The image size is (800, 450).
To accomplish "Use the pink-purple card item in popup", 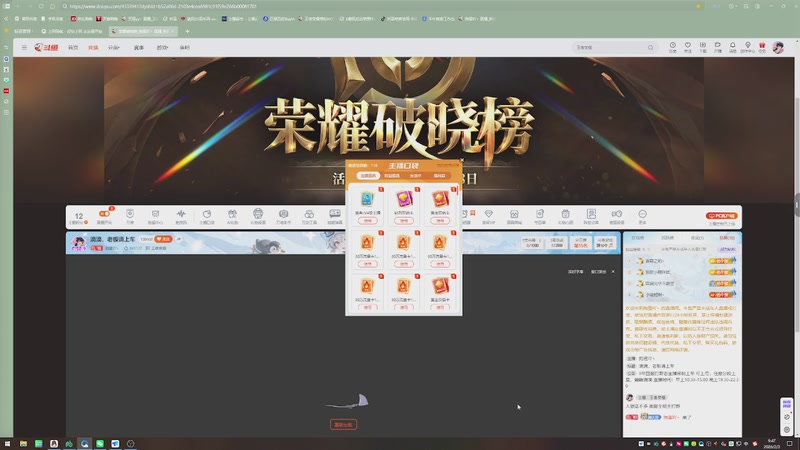I will point(404,220).
